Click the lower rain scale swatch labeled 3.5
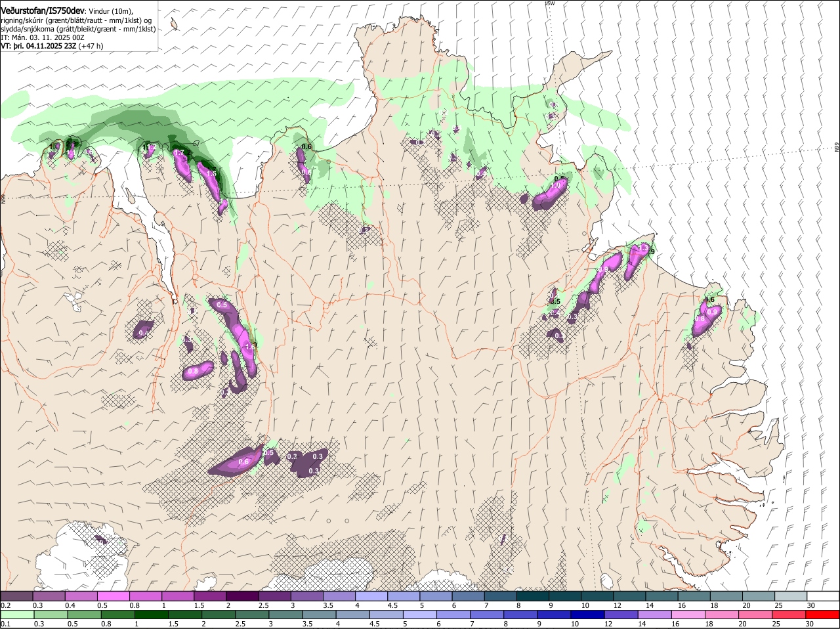The height and width of the screenshot is (629, 840). coord(319,615)
